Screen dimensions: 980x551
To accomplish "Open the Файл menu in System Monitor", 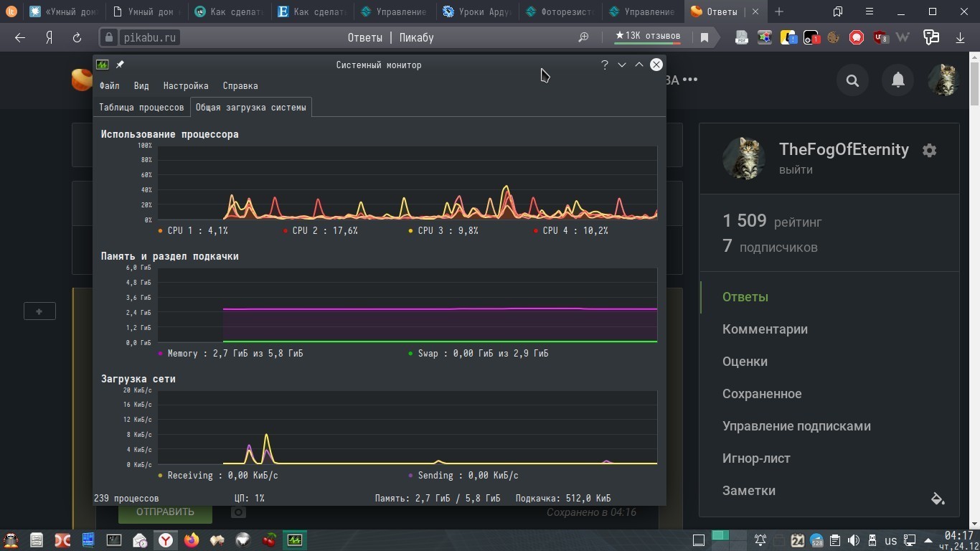I will pos(110,86).
